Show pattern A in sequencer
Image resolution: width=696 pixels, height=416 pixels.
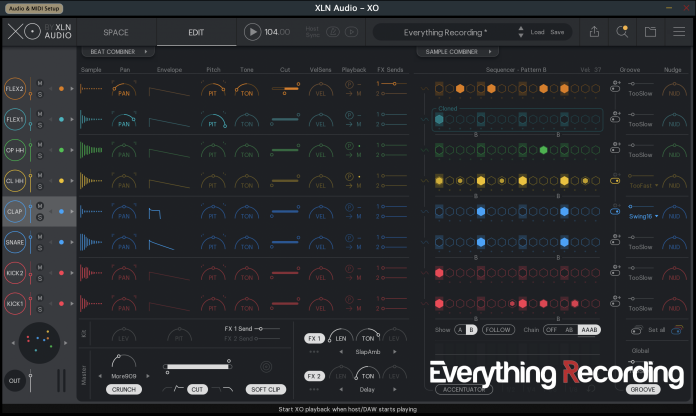[x=460, y=330]
